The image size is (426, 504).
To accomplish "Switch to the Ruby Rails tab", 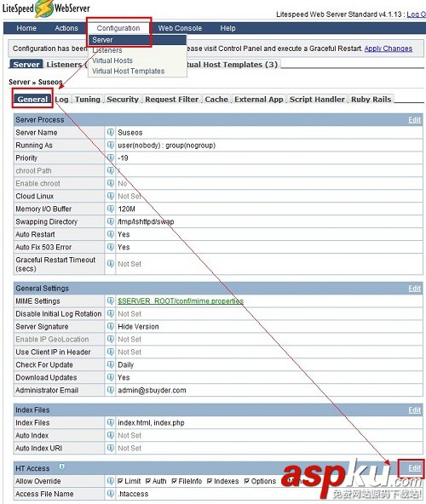I will 371,100.
